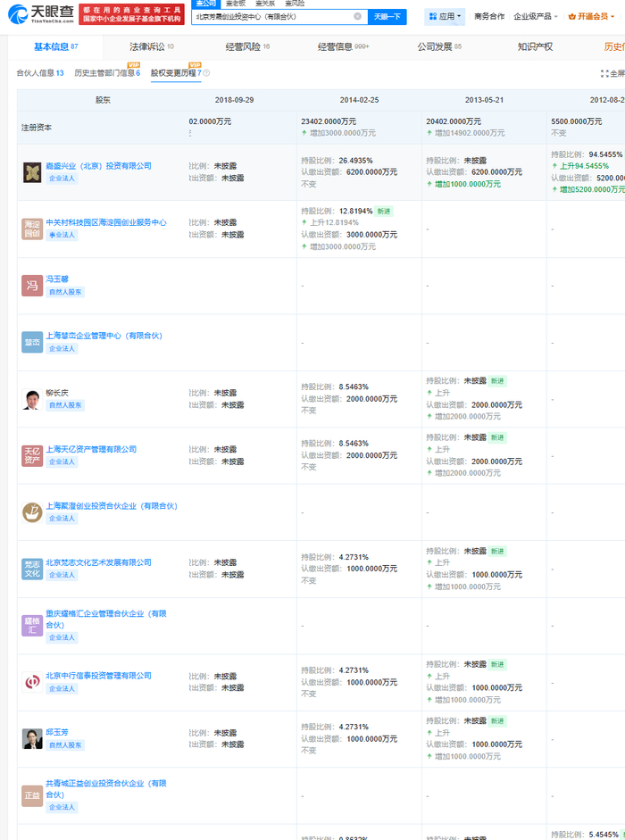Viewport: 625px width, 840px height.
Task: Select the 经营信息 tab
Action: point(343,47)
